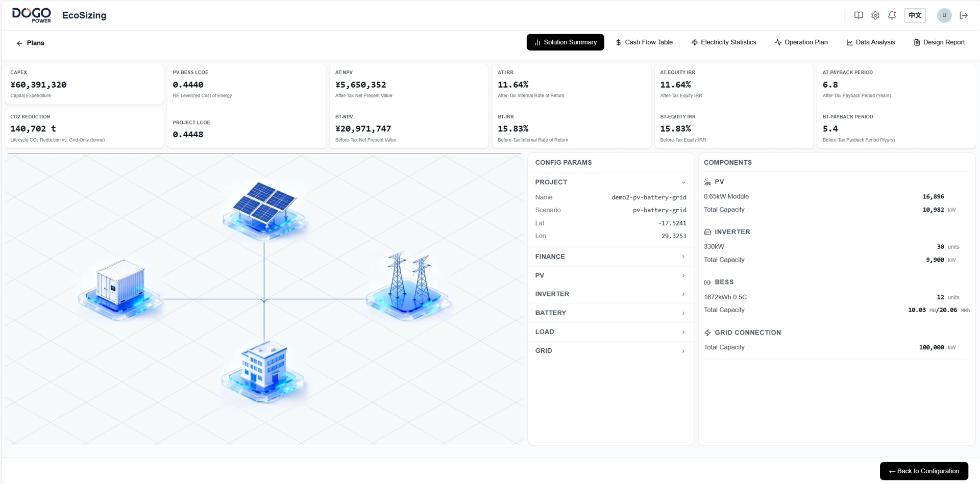This screenshot has height=484, width=980.
Task: Expand the INVERTER config section
Action: pos(610,294)
